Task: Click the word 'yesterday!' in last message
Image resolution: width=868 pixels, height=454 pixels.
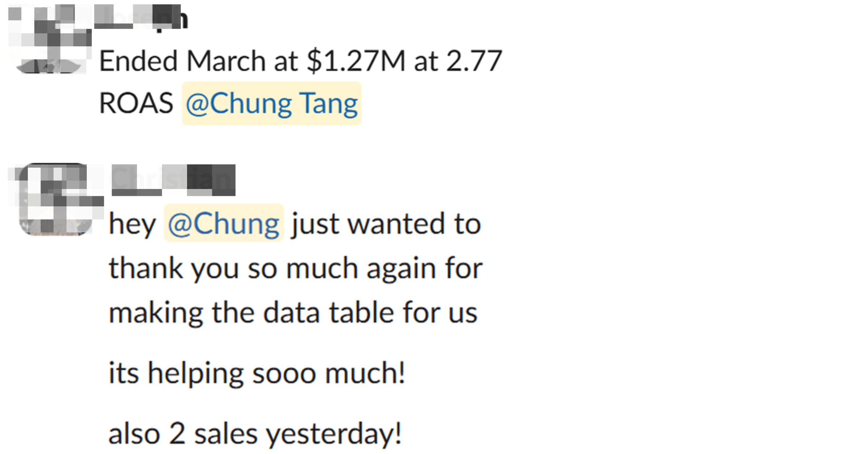Action: coord(333,434)
